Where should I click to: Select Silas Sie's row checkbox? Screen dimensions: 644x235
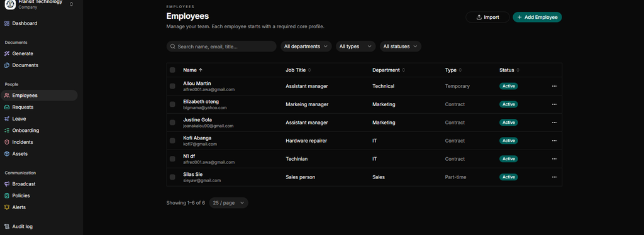pyautogui.click(x=172, y=177)
